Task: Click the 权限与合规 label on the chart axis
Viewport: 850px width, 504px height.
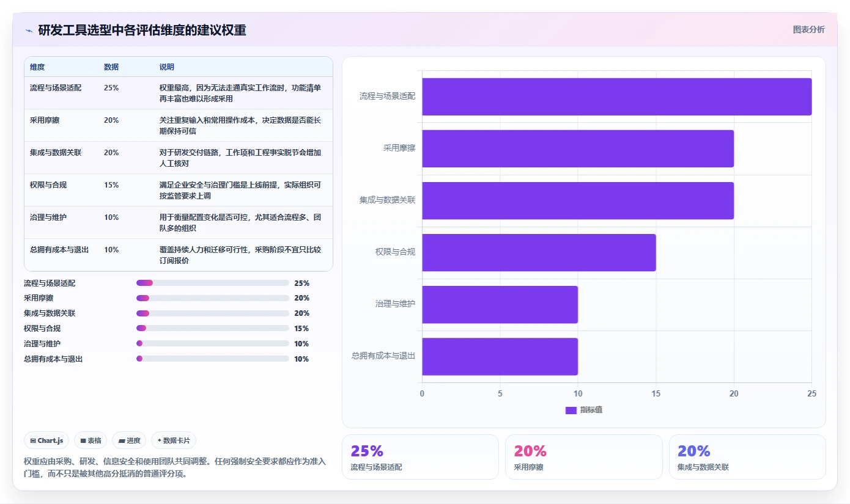Action: pos(395,251)
